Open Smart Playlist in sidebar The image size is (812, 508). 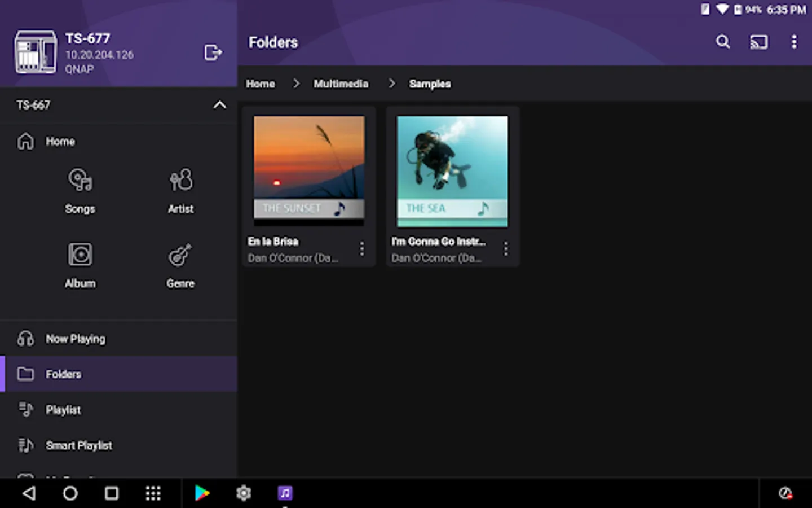coord(118,445)
